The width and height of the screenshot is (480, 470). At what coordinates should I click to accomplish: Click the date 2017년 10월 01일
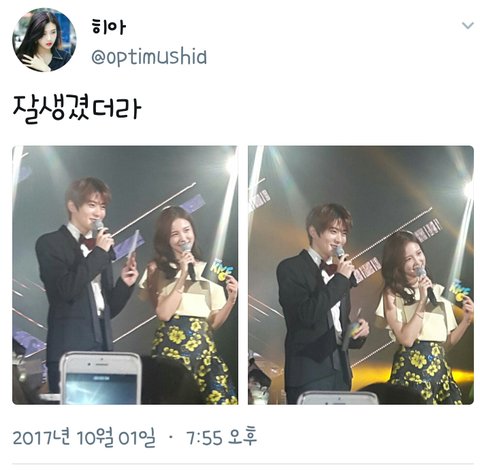84,437
